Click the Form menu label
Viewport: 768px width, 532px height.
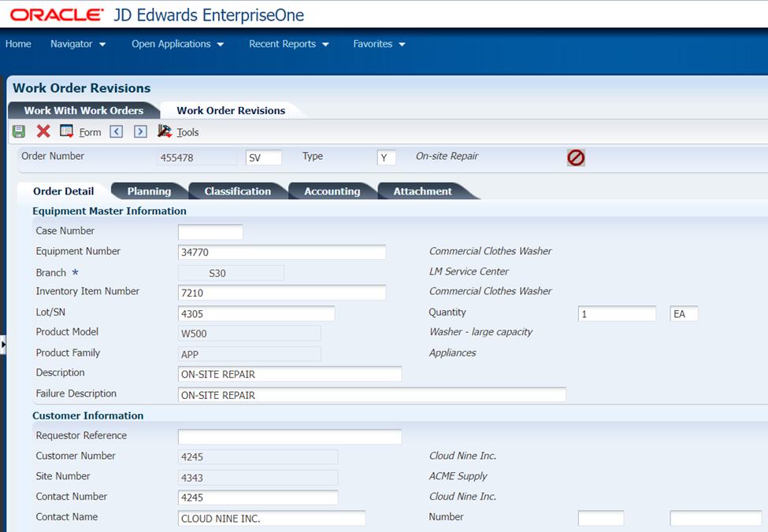coord(90,132)
